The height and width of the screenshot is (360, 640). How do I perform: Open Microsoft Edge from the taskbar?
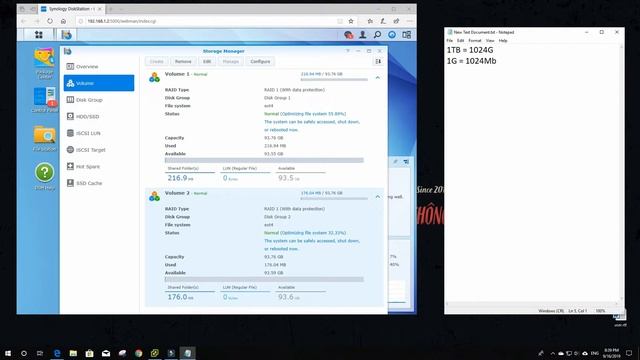(57, 353)
